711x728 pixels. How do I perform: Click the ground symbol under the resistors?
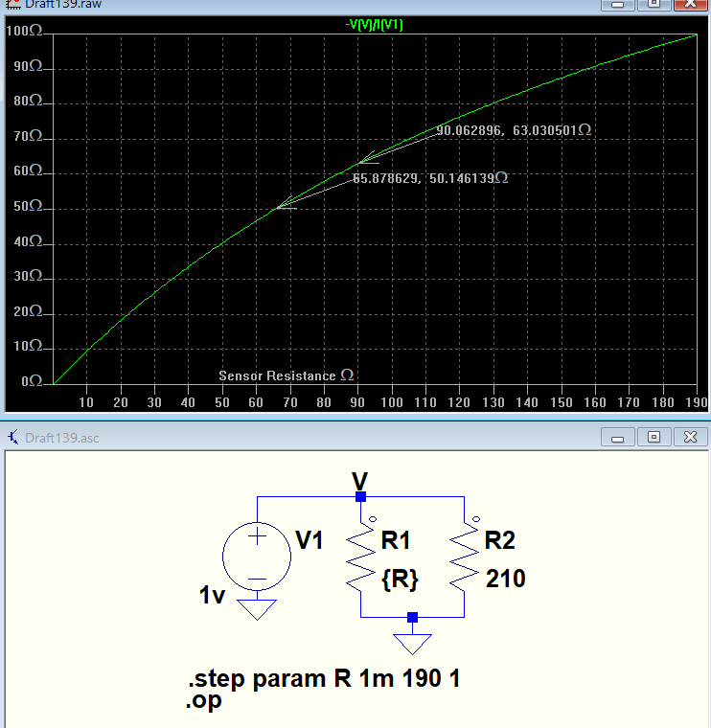[412, 644]
